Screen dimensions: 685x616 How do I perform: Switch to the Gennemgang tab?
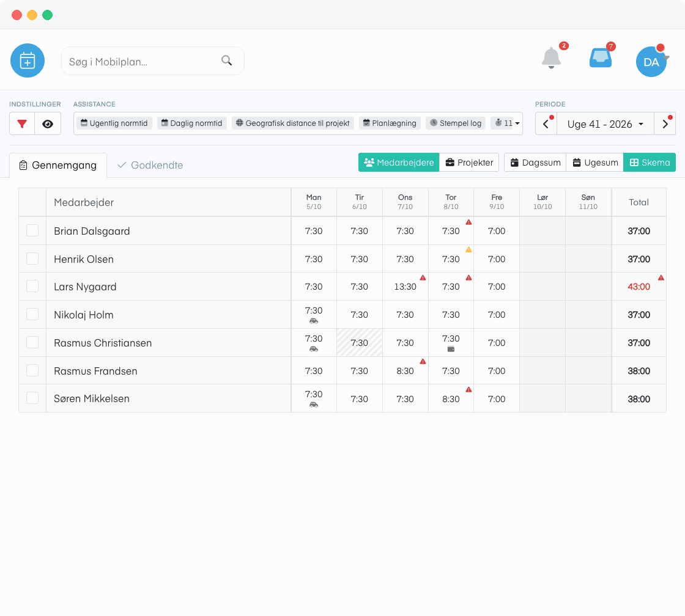[58, 166]
